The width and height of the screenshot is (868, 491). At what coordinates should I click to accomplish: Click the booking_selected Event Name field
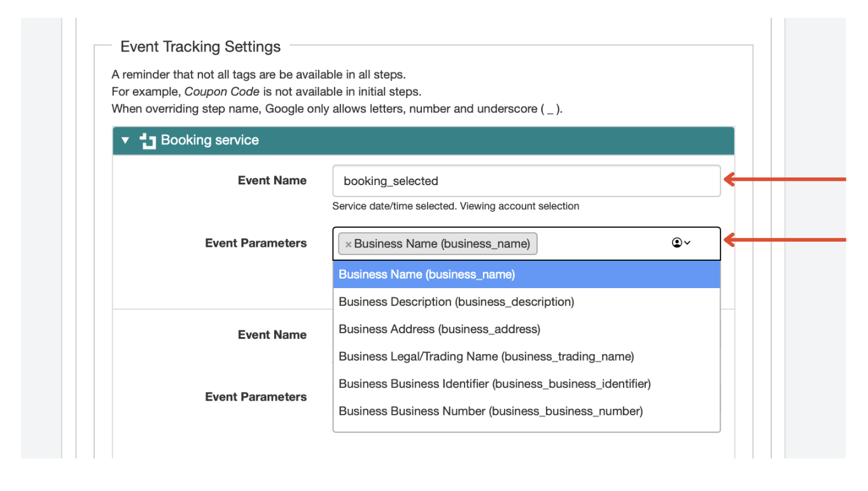coord(526,181)
